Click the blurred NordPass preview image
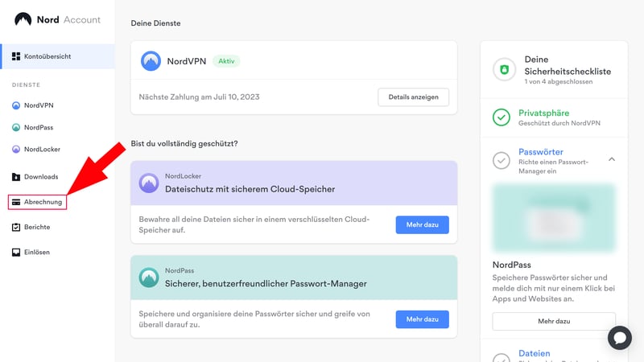Image resolution: width=644 pixels, height=362 pixels. 553,218
